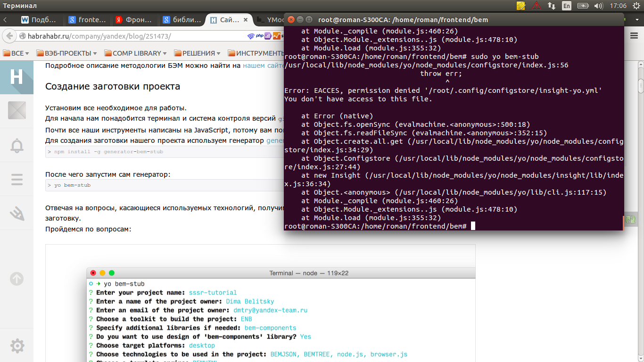
Task: Click the 'npm install -g generator-bem-stub' code block
Action: tap(165, 152)
